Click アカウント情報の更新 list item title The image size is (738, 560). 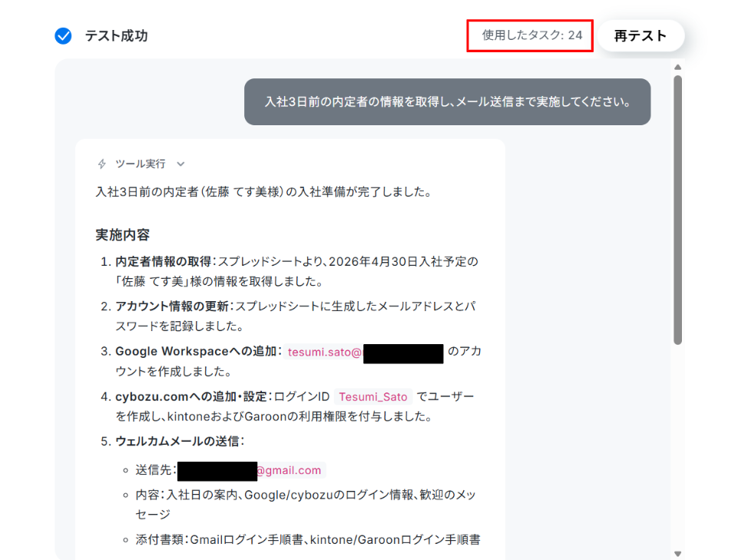172,307
